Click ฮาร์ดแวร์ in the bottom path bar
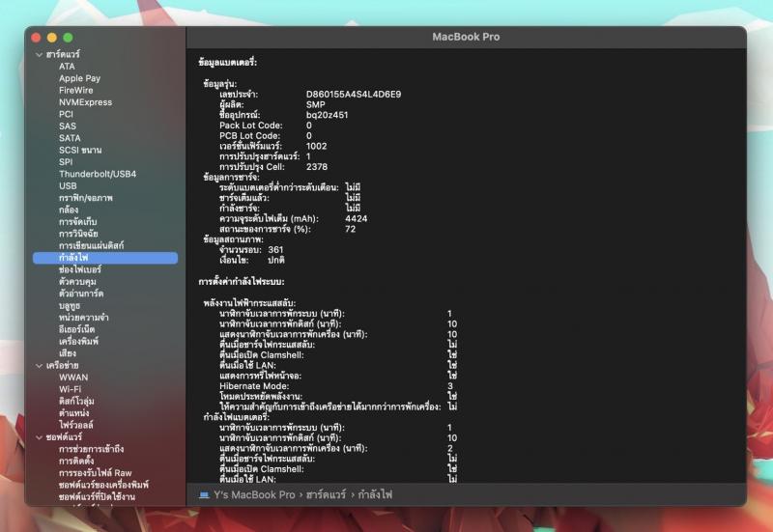 [x=326, y=494]
